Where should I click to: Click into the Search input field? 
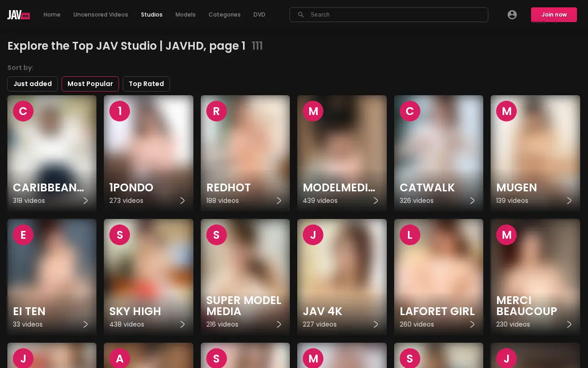[389, 15]
